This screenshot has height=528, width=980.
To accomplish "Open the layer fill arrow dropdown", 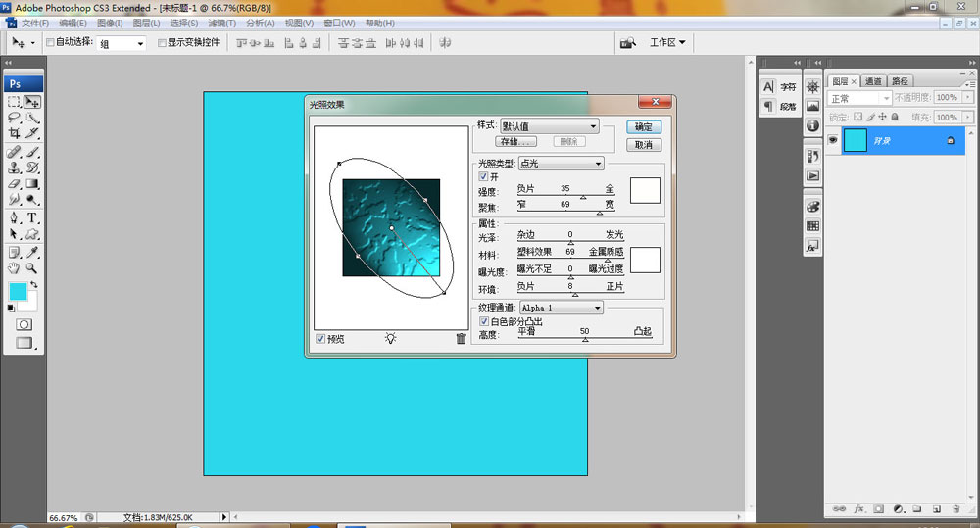I will [x=967, y=117].
